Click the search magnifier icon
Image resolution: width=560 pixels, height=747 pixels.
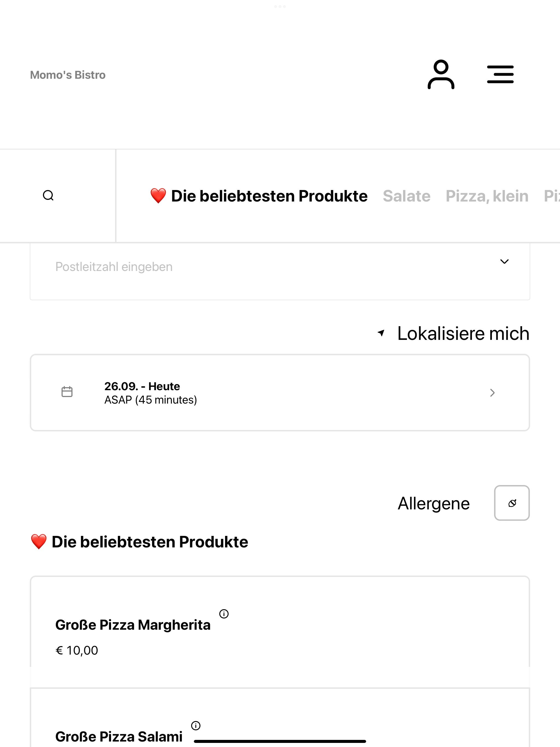[x=48, y=195]
